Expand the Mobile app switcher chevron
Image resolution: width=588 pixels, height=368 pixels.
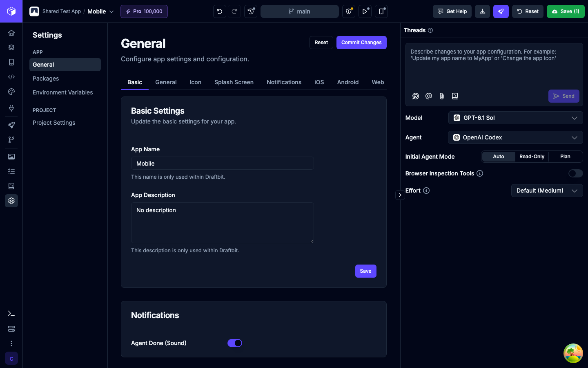(111, 11)
